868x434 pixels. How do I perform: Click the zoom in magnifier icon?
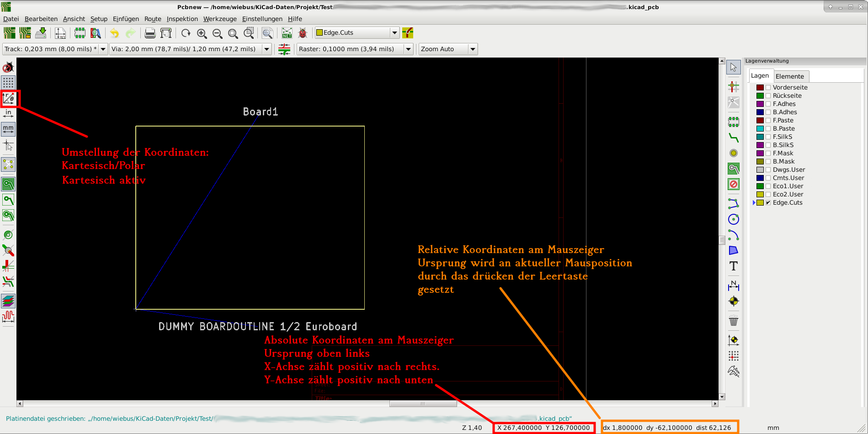[202, 33]
